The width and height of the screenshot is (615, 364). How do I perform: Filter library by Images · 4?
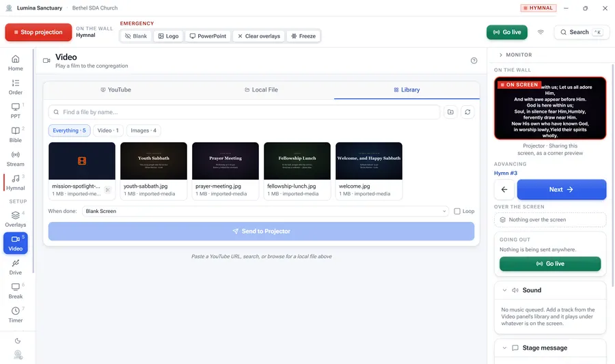tap(143, 130)
